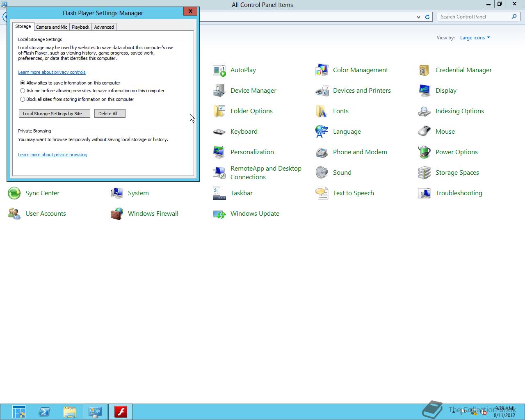Open the Text to Speech icon
Image resolution: width=525 pixels, height=420 pixels.
tap(322, 193)
